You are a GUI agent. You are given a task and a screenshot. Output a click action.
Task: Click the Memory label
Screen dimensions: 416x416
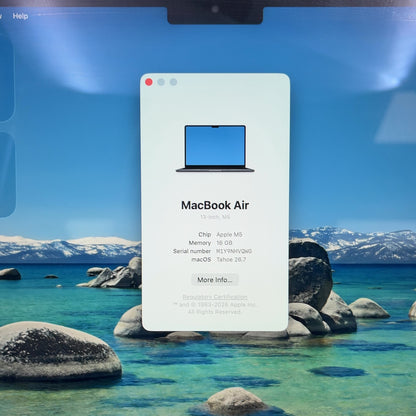click(x=200, y=243)
